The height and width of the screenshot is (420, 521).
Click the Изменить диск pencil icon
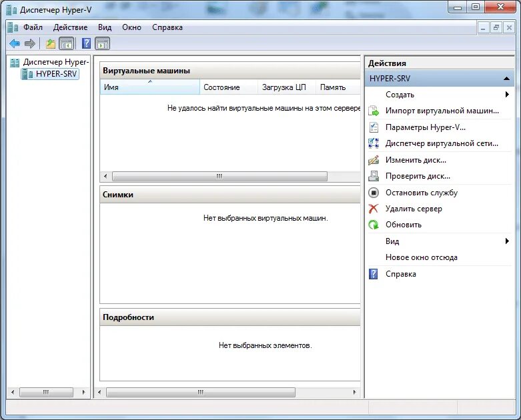pyautogui.click(x=374, y=160)
